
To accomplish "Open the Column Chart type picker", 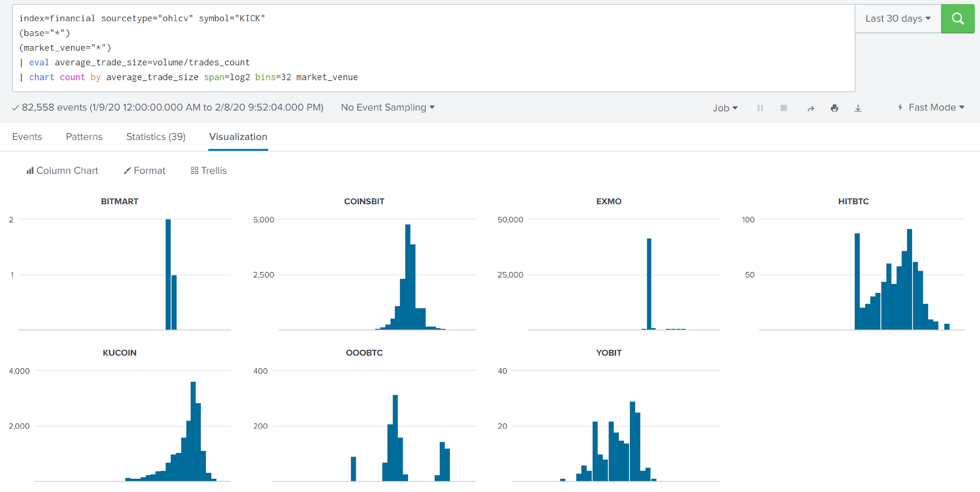I will (x=62, y=171).
